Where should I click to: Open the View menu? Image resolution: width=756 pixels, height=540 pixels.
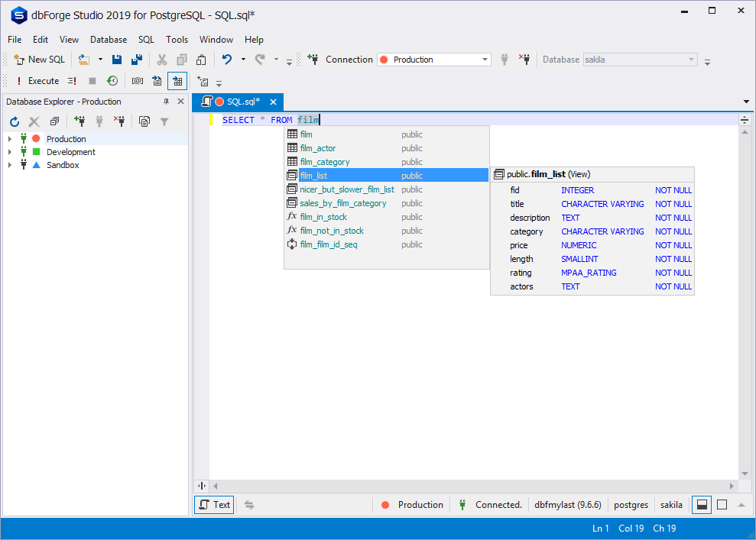point(69,40)
